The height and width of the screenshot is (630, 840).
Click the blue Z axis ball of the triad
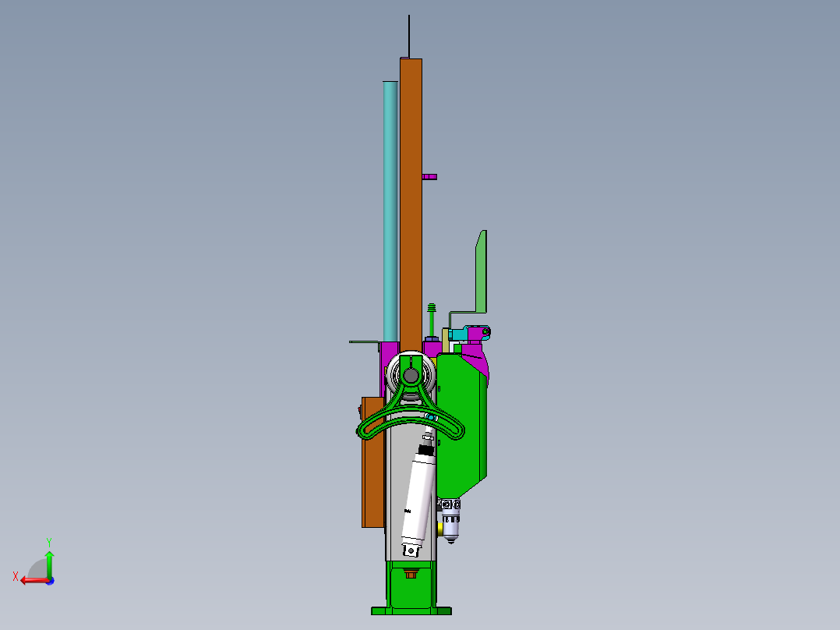coord(51,581)
